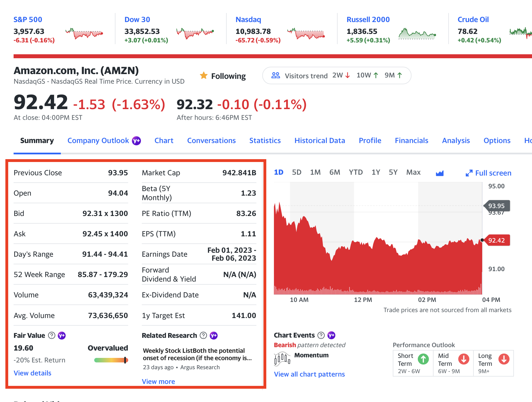The height and width of the screenshot is (402, 532).
Task: Click the 10W visitors trend up arrow
Action: coord(376,75)
